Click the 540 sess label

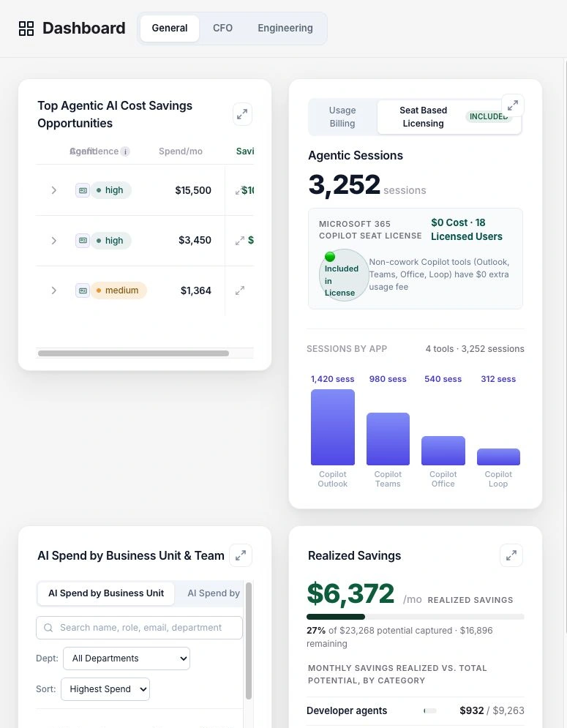click(443, 379)
